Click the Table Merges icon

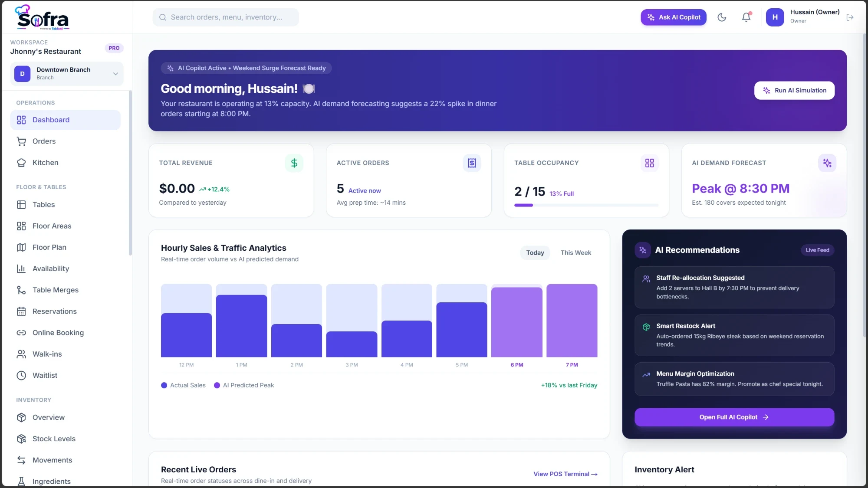tap(21, 290)
